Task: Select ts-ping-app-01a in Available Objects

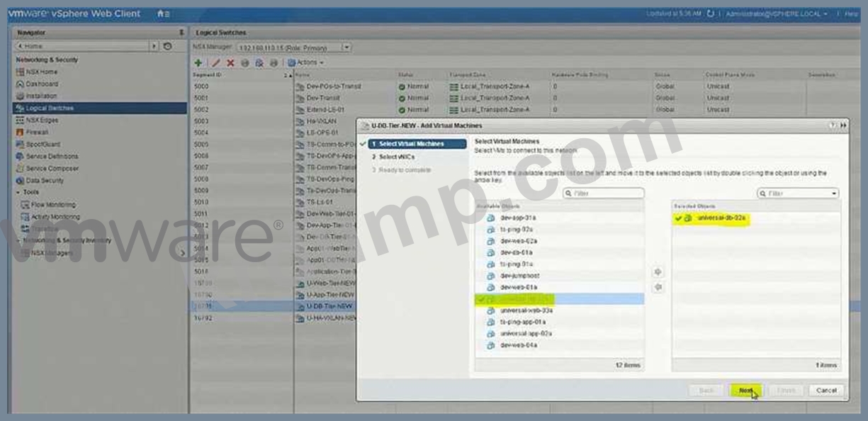Action: 560,322
